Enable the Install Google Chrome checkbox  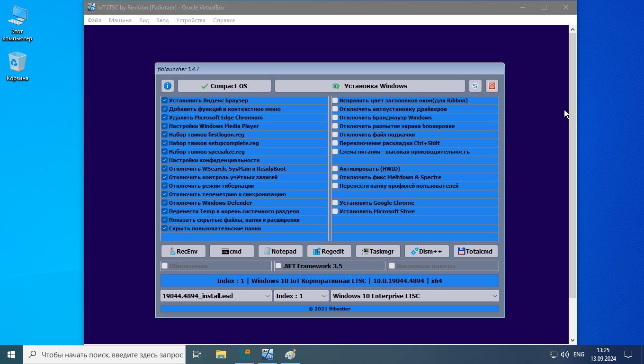coord(335,203)
